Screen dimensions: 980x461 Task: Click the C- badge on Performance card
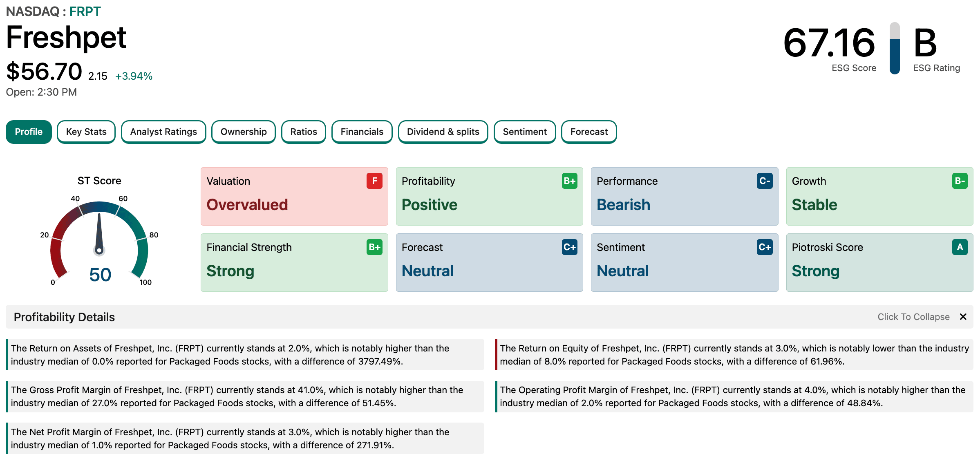764,181
